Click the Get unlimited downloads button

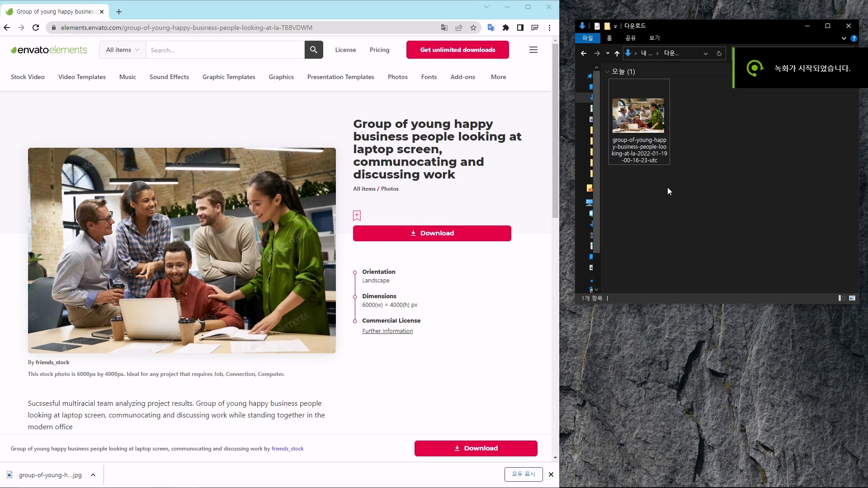[458, 50]
